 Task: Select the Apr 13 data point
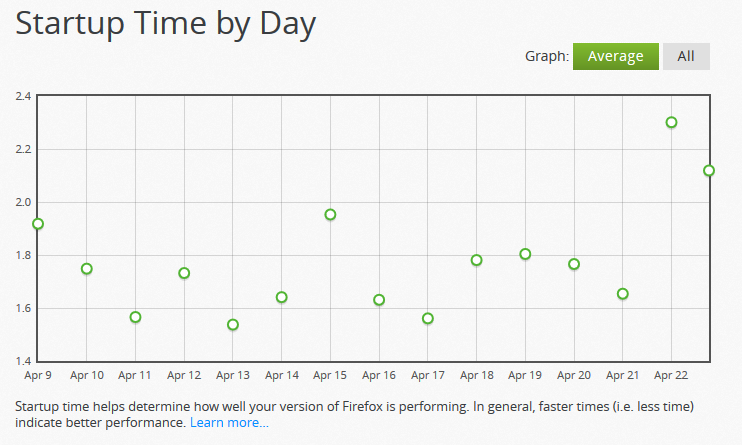pos(233,324)
